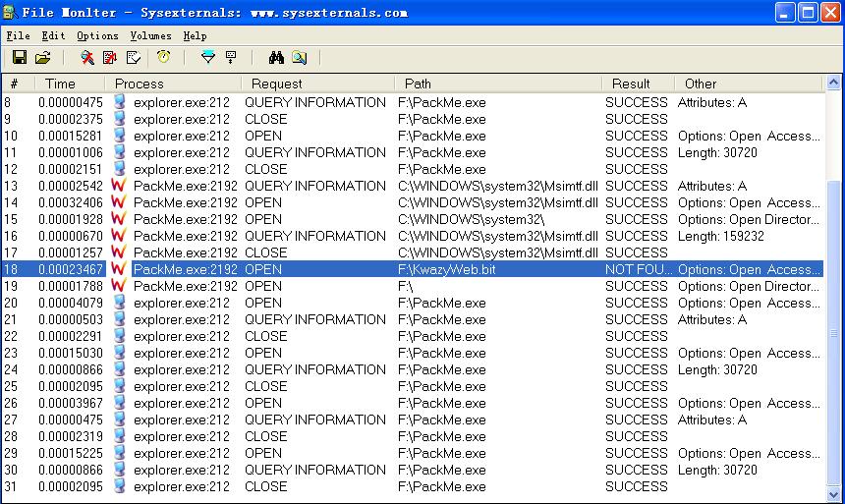845x504 pixels.
Task: Click time 0.00002375 in row 9
Action: 71,119
